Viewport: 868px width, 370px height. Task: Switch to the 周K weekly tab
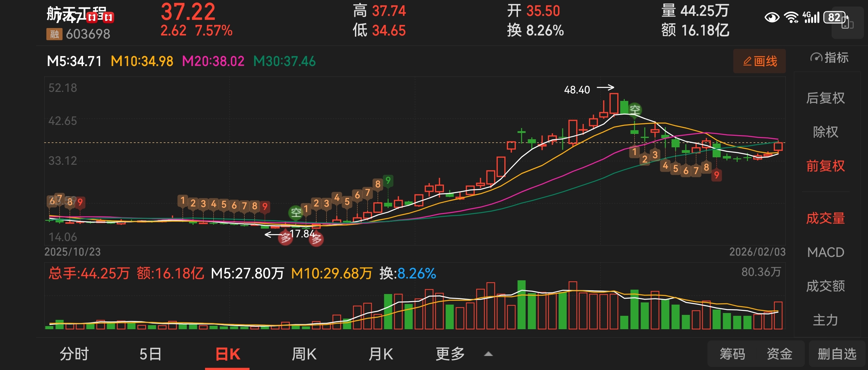tap(304, 354)
